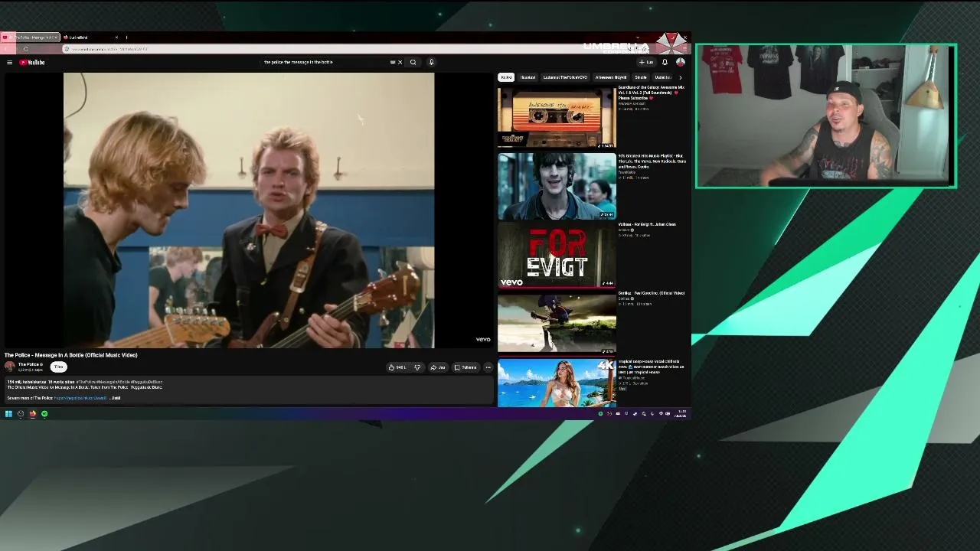The height and width of the screenshot is (551, 980).
Task: Open the YouTube notifications bell
Action: click(665, 62)
